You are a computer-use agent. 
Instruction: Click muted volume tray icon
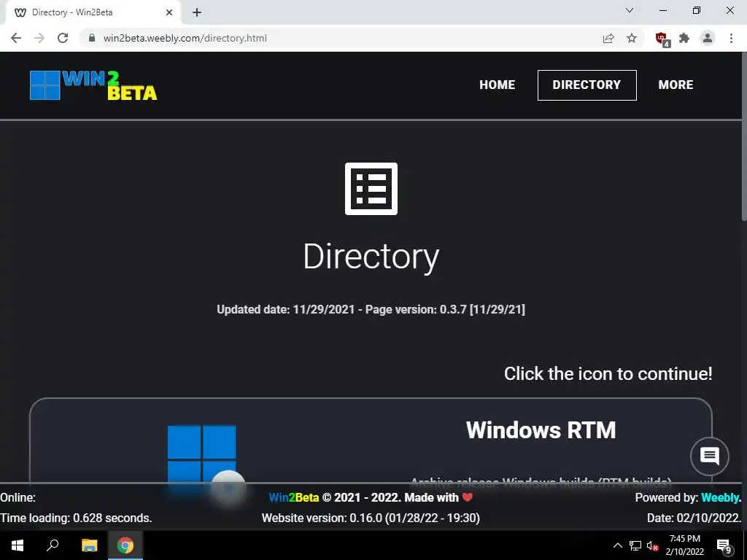click(652, 545)
